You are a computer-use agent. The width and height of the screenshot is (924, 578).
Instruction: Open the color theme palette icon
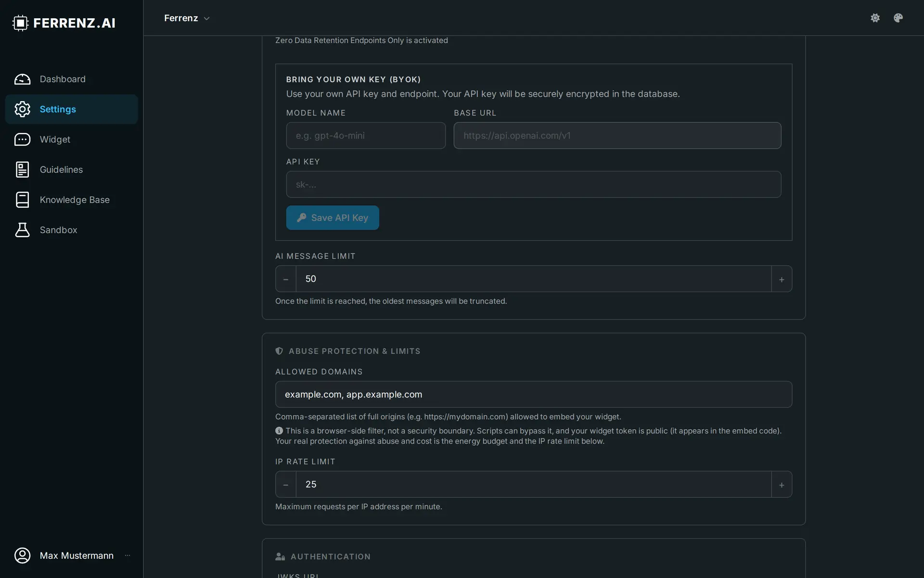pos(898,18)
